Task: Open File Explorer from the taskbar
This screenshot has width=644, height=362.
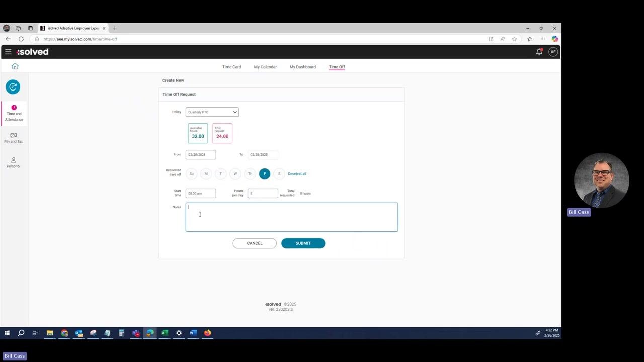Action: [x=50, y=333]
